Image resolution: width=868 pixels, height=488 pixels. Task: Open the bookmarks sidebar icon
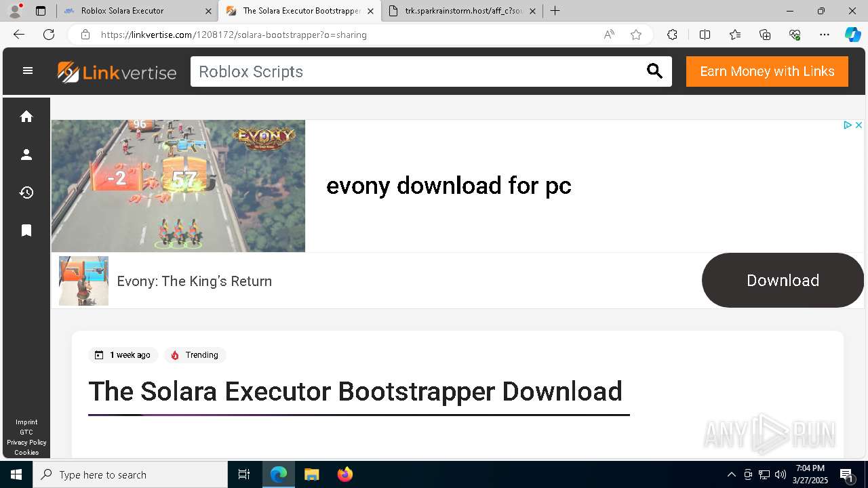(26, 230)
